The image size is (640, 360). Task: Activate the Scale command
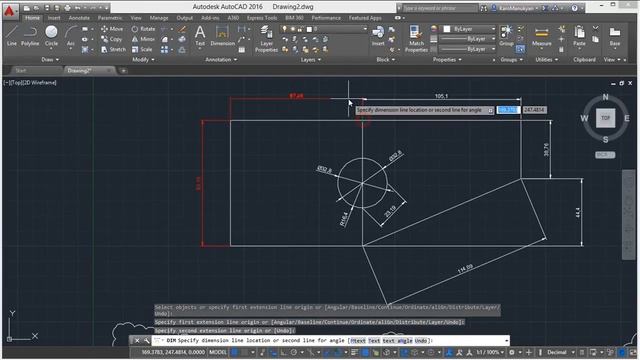click(x=142, y=49)
